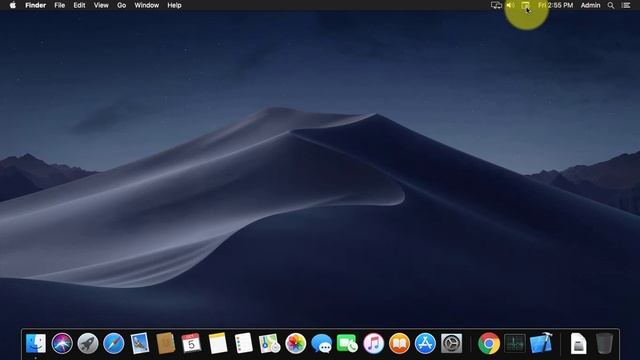
Task: Open Mail stamp icon in Dock
Action: [140, 343]
